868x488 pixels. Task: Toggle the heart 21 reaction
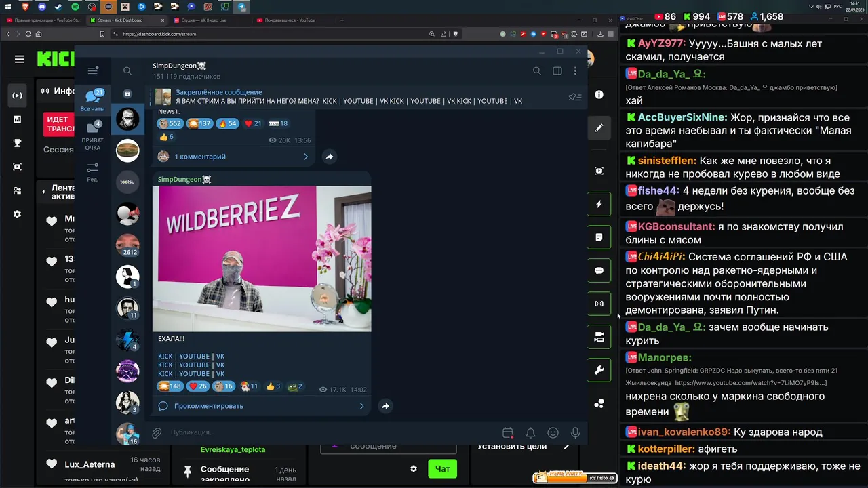[253, 123]
